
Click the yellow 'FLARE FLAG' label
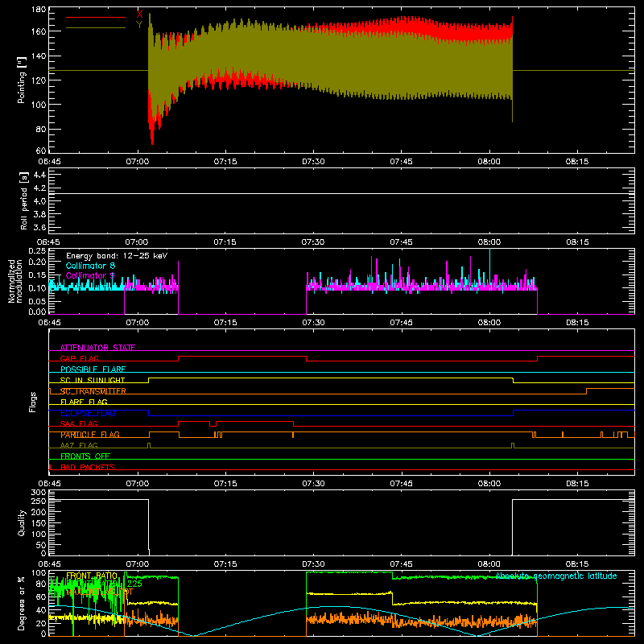[84, 402]
